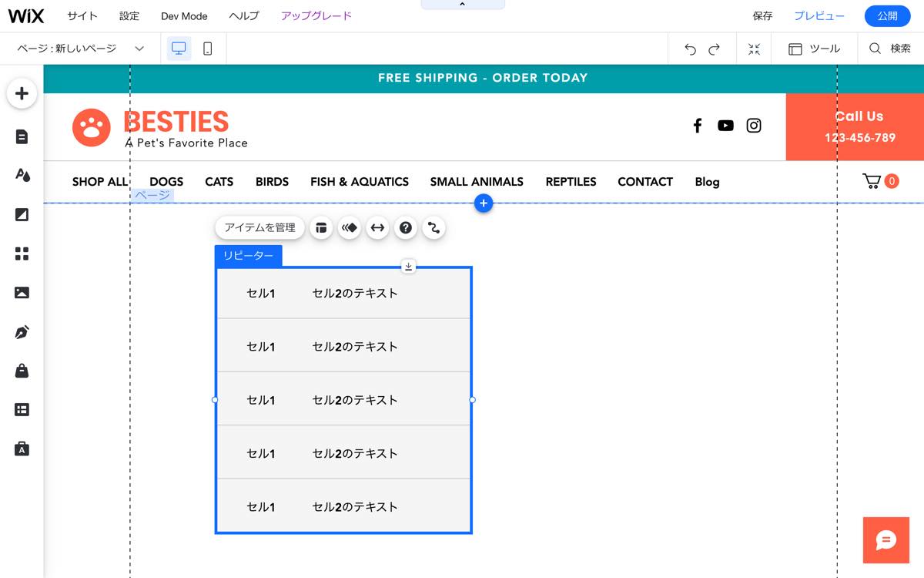Open the Media panel image icon
Viewport: 924px width, 578px height.
(22, 292)
